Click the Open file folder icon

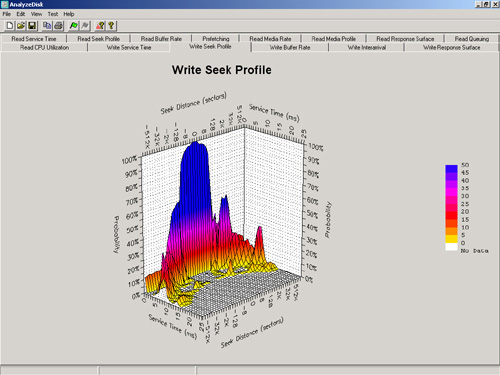(21, 26)
